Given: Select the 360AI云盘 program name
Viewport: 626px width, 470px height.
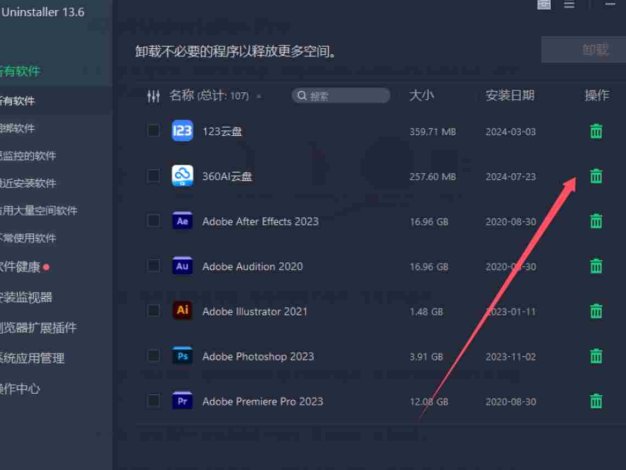Looking at the screenshot, I should (227, 176).
